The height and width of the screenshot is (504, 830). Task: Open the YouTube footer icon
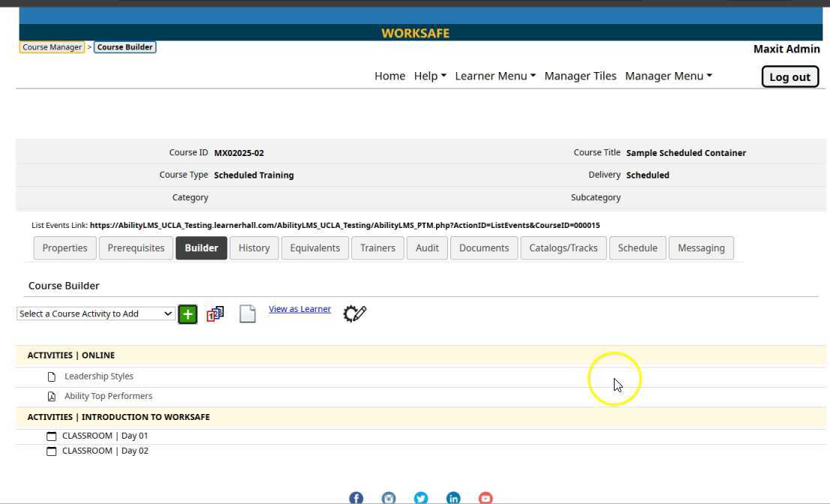tap(486, 498)
